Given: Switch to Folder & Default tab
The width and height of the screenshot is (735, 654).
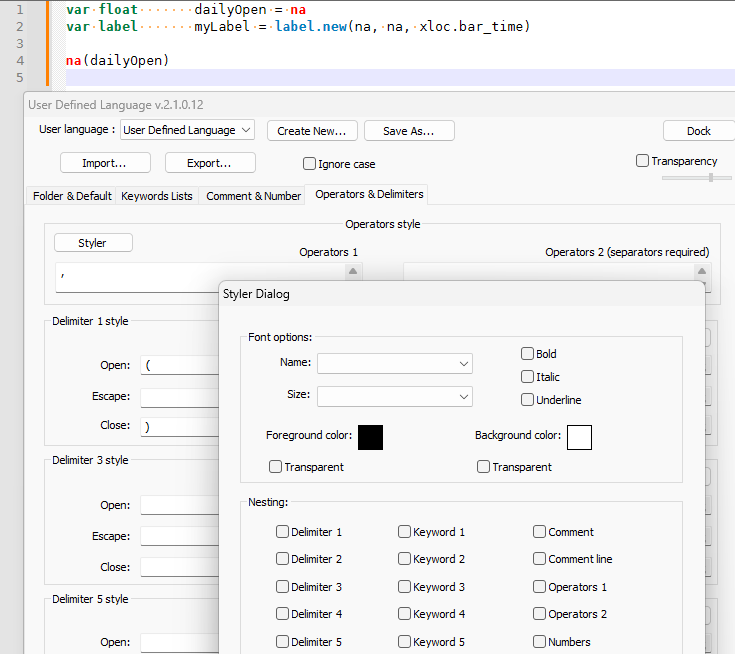Looking at the screenshot, I should click(72, 196).
